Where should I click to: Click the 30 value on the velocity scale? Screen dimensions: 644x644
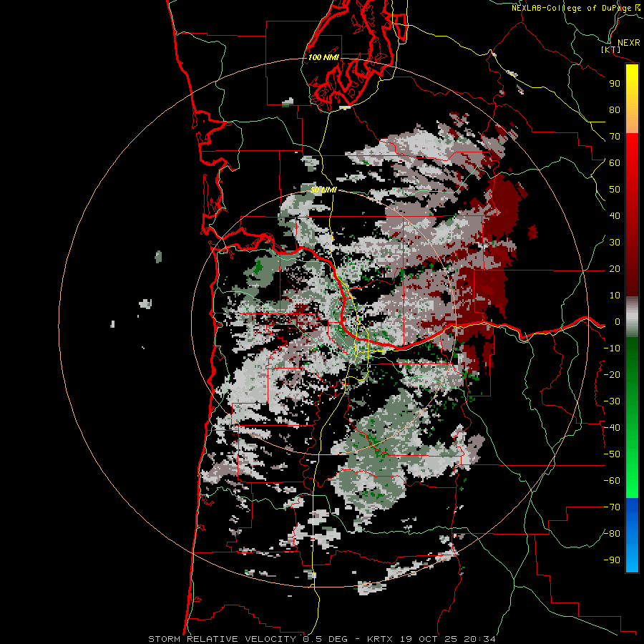click(615, 243)
